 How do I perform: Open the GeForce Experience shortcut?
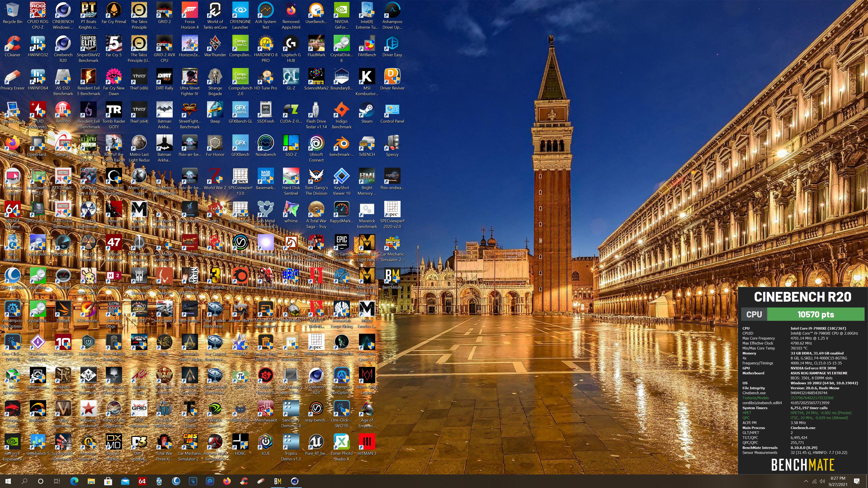coord(12,447)
